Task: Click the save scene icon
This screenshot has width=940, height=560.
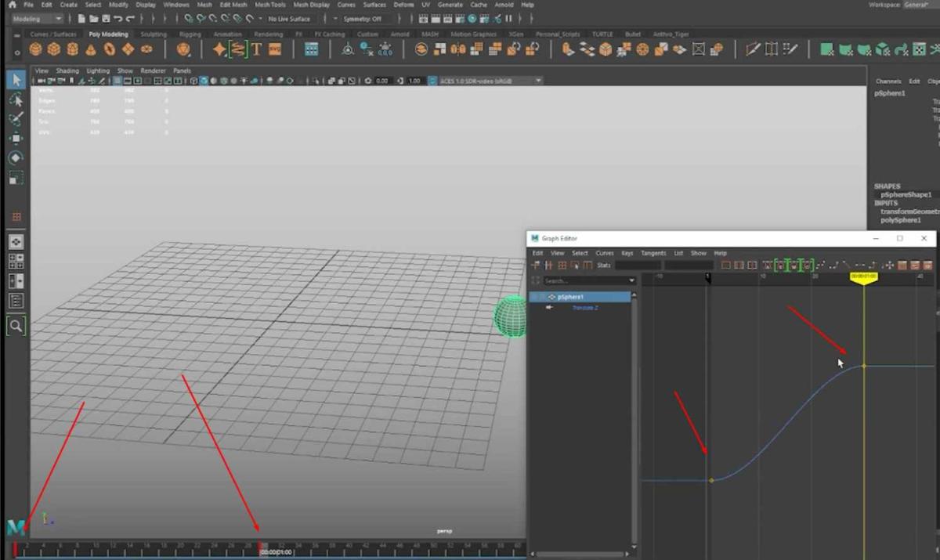Action: pyautogui.click(x=106, y=18)
